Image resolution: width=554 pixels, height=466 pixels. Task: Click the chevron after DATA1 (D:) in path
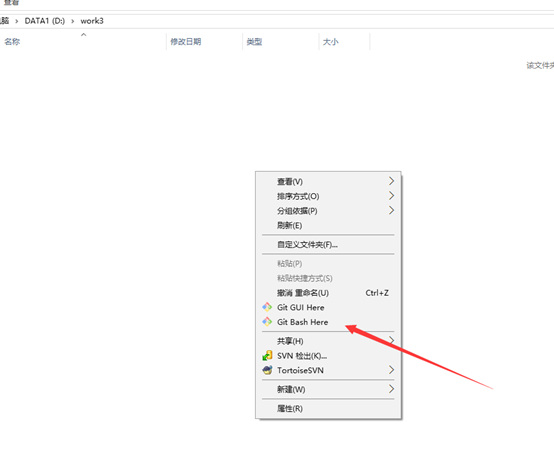pyautogui.click(x=73, y=21)
